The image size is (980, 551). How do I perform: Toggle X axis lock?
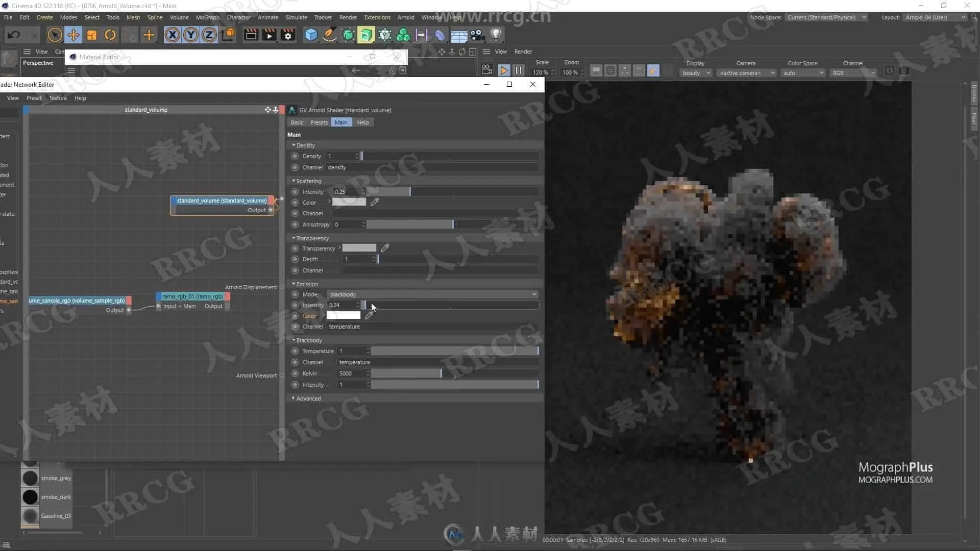[x=172, y=35]
